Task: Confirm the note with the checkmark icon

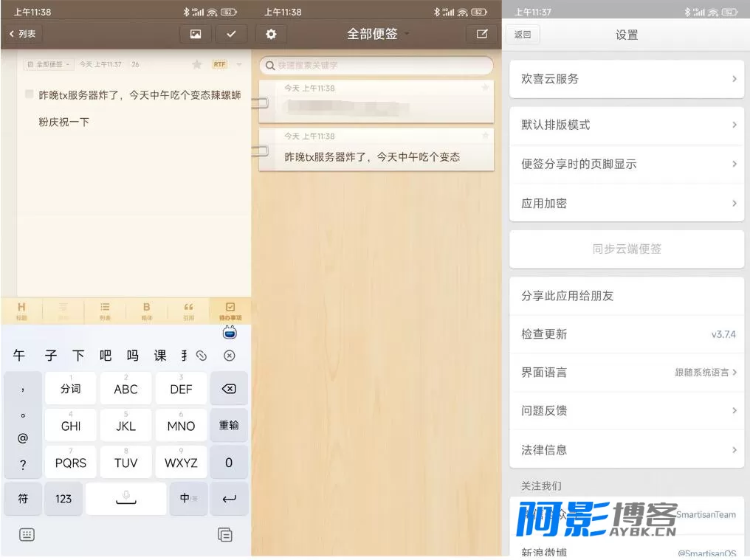Action: (231, 34)
